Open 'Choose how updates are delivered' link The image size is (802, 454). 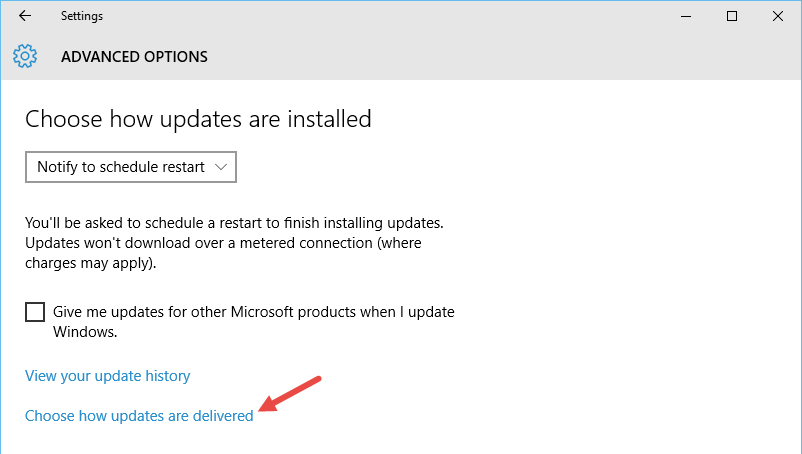(x=139, y=416)
